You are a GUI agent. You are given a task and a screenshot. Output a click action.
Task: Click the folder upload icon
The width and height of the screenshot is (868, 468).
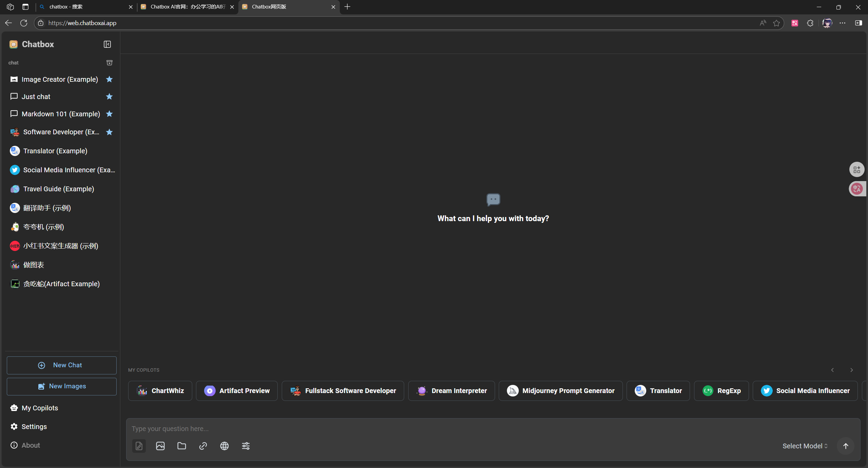pos(182,446)
